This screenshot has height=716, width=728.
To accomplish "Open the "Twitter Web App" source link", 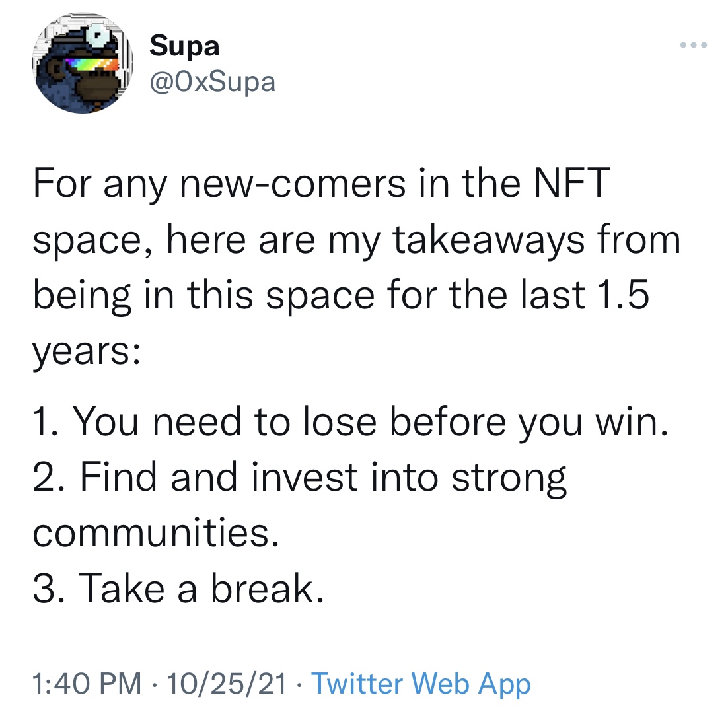I will (420, 683).
